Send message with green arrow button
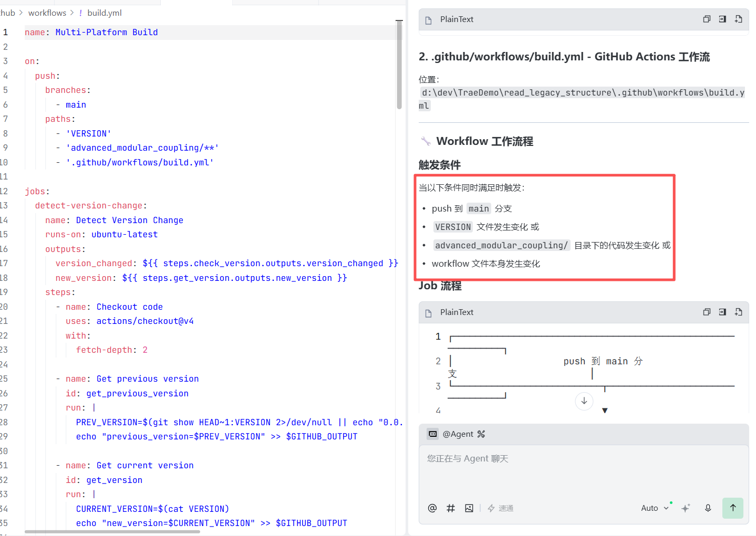 coord(733,508)
